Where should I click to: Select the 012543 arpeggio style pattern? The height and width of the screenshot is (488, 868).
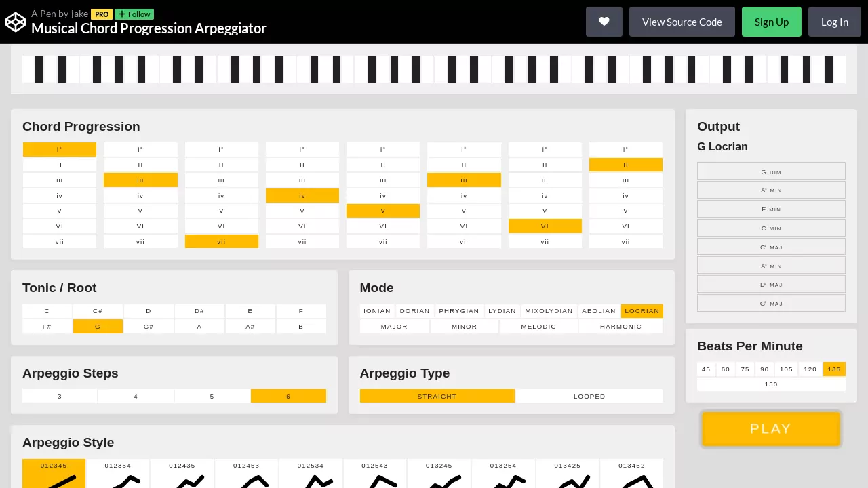375,474
